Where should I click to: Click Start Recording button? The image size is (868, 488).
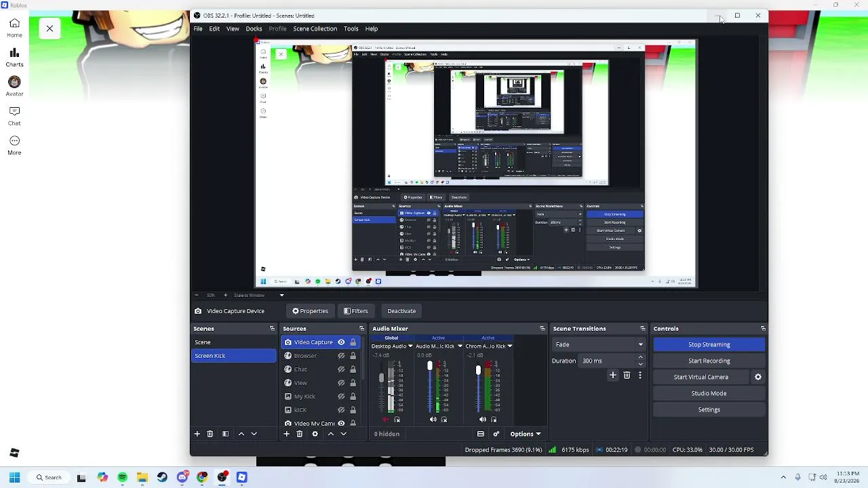[x=709, y=361]
